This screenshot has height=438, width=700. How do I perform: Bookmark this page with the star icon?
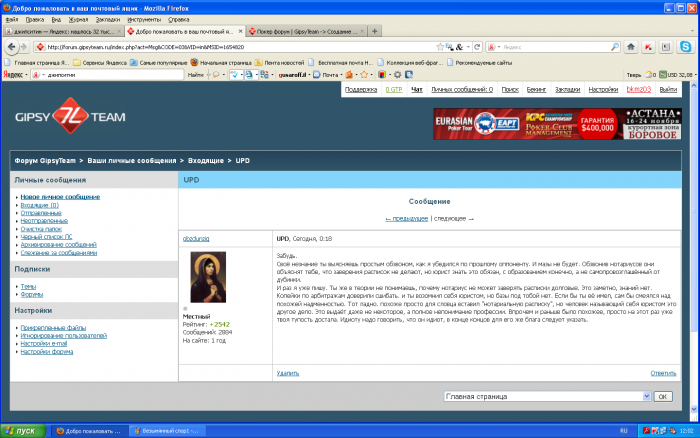(x=440, y=47)
